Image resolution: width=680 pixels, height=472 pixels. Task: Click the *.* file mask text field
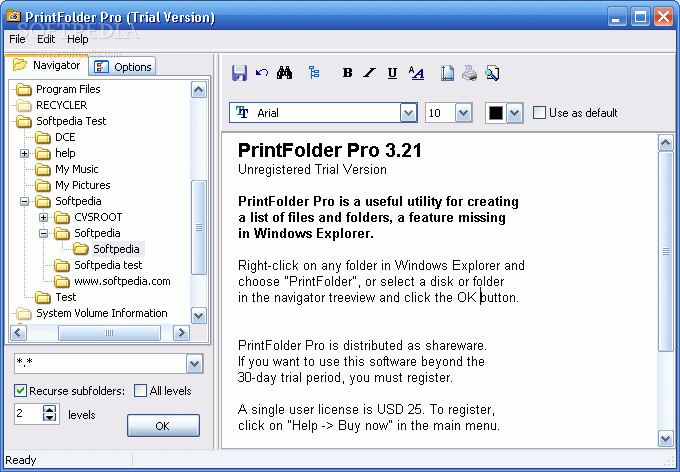tap(101, 364)
